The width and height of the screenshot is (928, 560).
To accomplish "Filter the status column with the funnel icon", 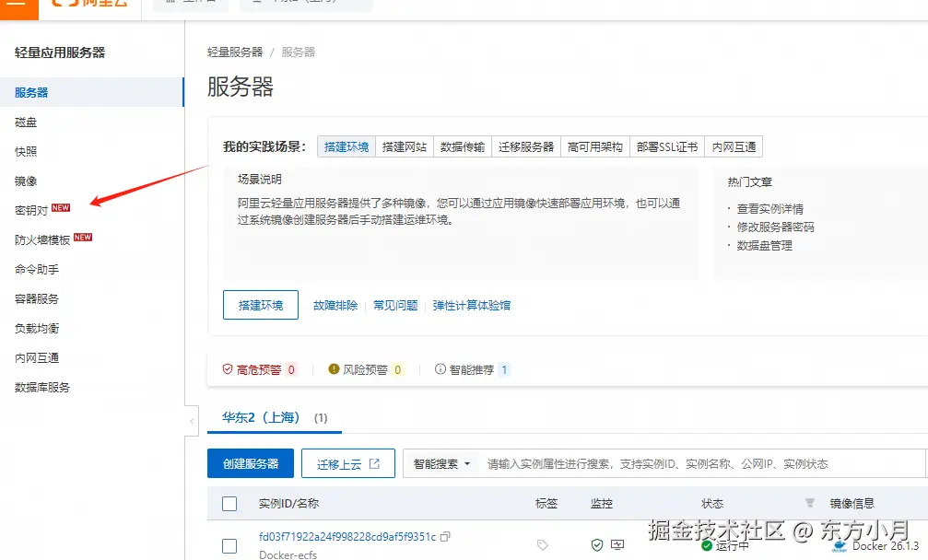I will click(x=810, y=503).
